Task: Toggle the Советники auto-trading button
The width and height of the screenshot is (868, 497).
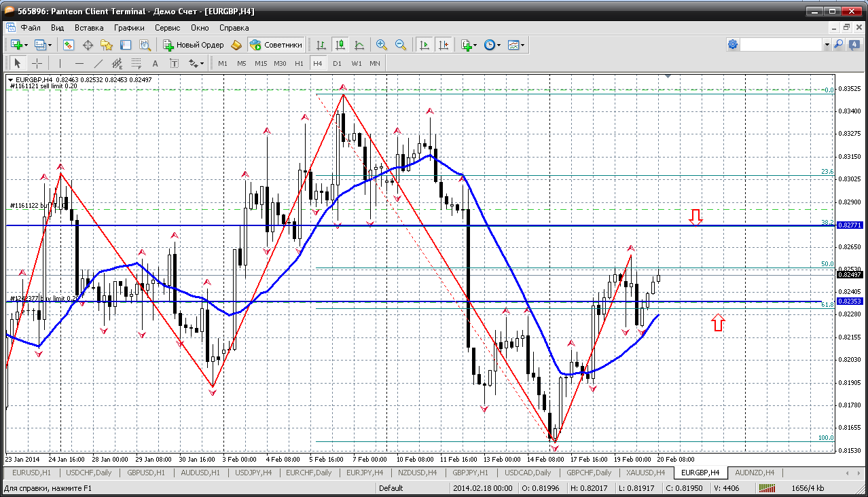Action: point(276,45)
